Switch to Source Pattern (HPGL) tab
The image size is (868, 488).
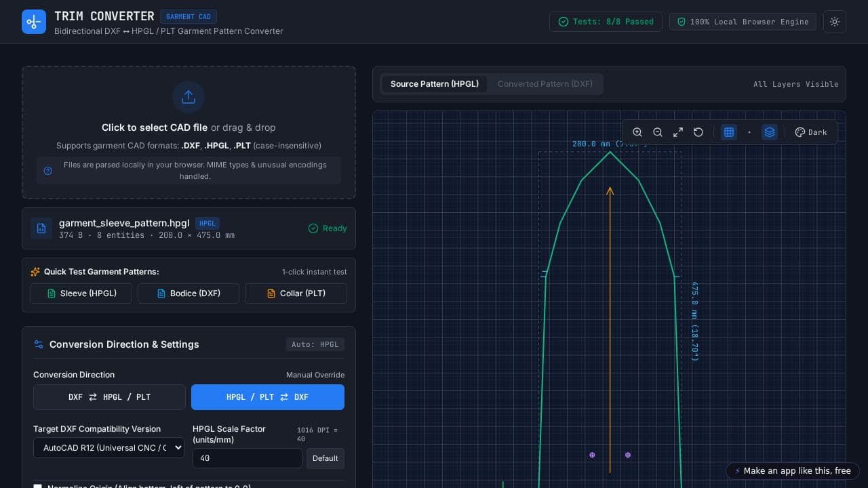point(435,84)
